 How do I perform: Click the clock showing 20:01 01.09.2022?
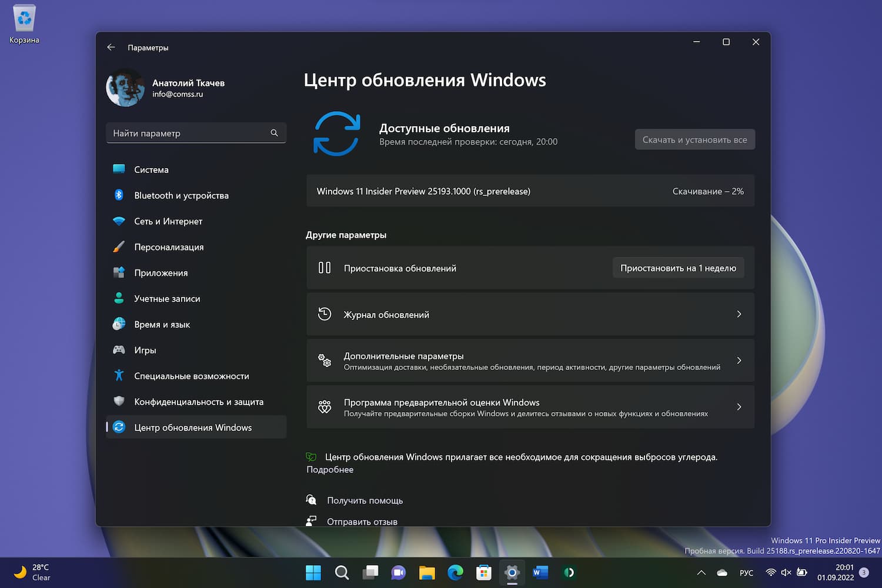[836, 572]
